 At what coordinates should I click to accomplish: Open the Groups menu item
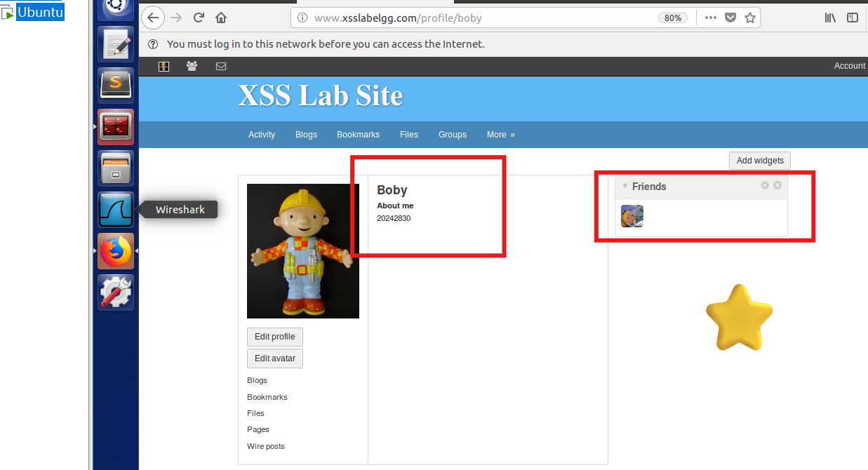pyautogui.click(x=453, y=135)
